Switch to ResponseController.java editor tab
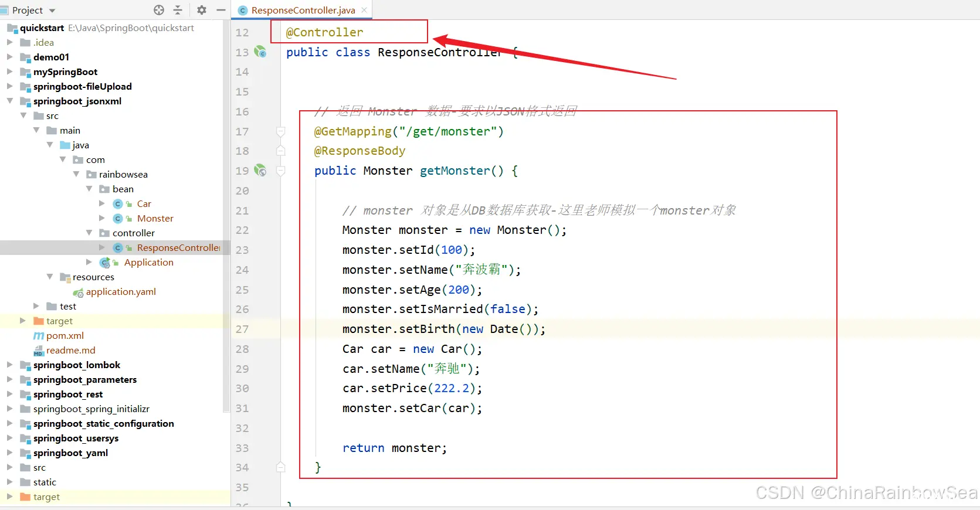This screenshot has height=510, width=980. click(x=303, y=10)
